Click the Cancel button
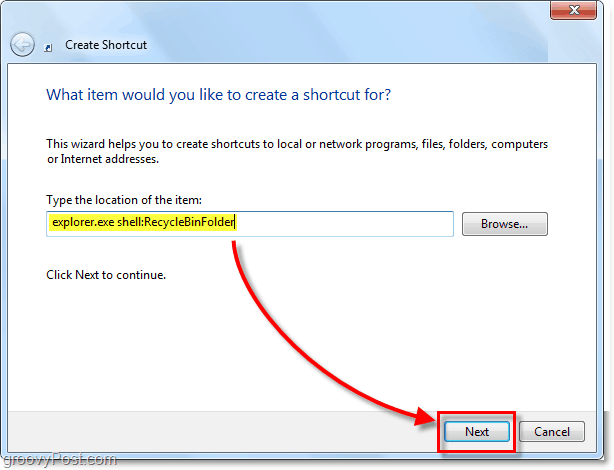 click(551, 432)
